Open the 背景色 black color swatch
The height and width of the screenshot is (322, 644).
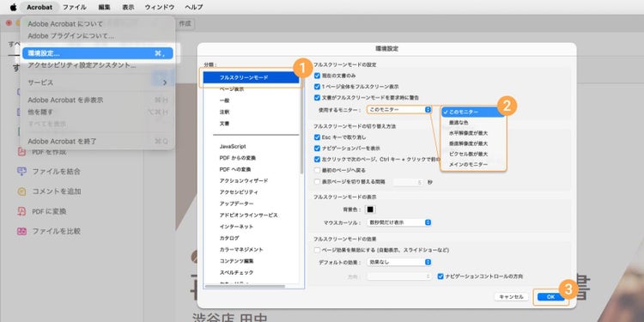370,210
